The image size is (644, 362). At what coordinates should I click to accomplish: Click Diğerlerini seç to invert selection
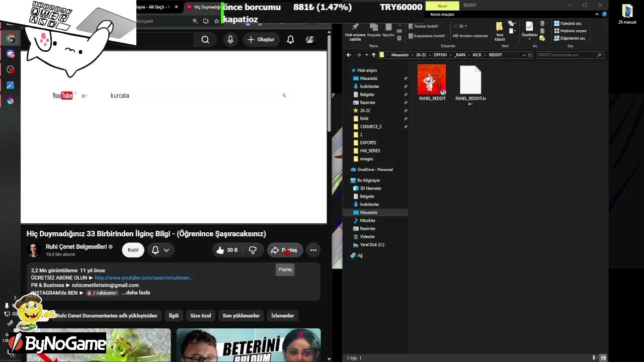[570, 38]
